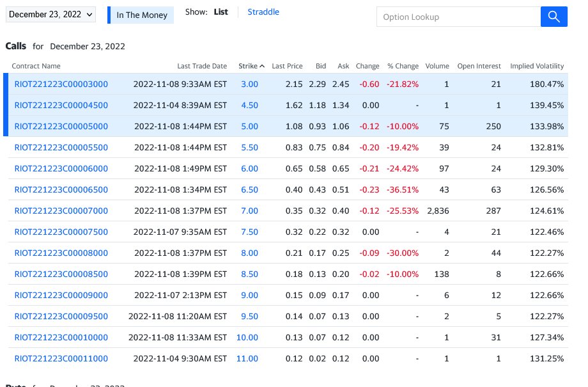Open contract RIOT221223C00007000
This screenshot has width=588, height=387.
point(61,210)
